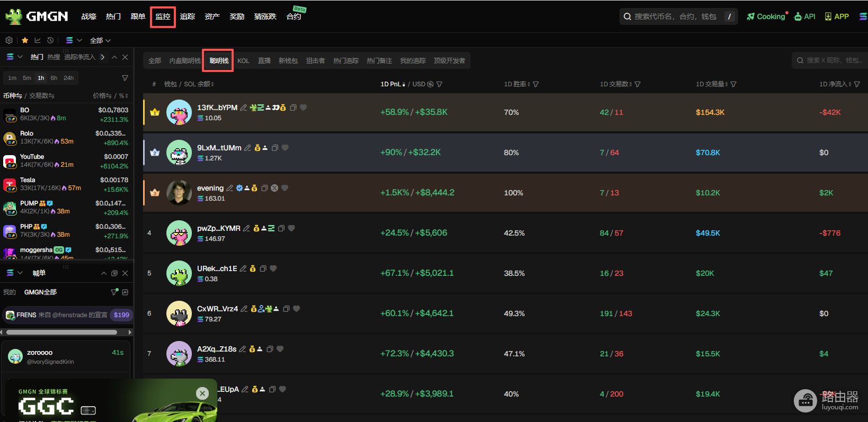Open the history clock icon
Image resolution: width=868 pixels, height=422 pixels.
click(x=50, y=40)
